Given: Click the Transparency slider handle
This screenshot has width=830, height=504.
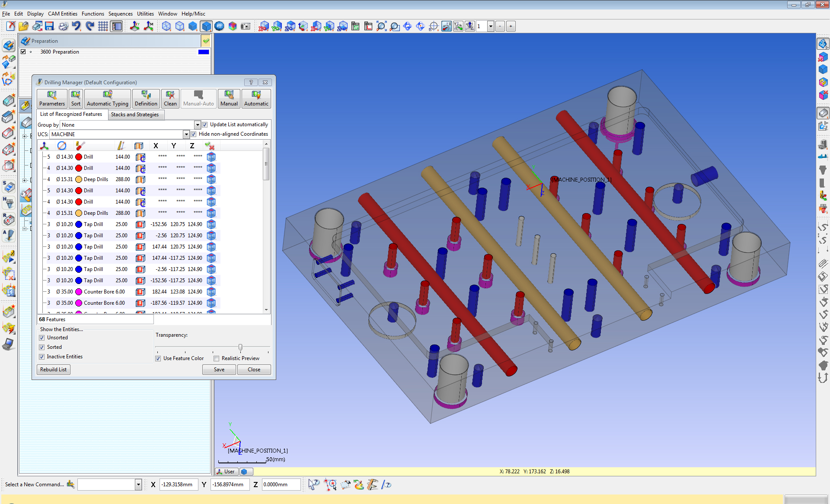Looking at the screenshot, I should point(240,347).
